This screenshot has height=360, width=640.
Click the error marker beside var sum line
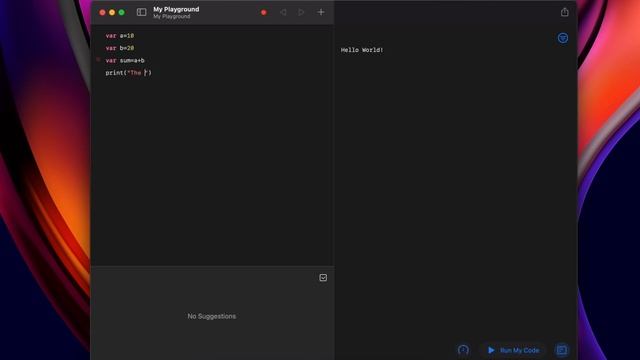pos(98,60)
